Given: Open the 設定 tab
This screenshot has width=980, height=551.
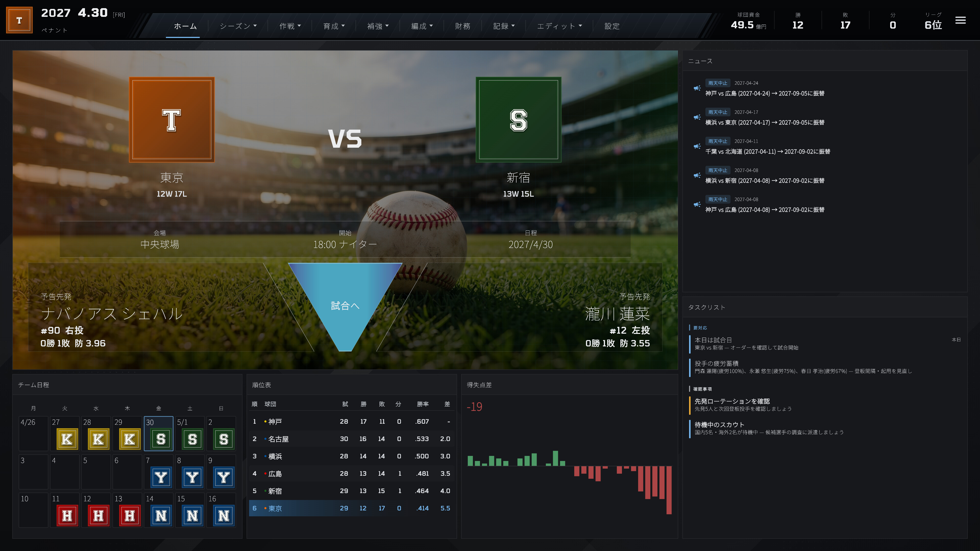Looking at the screenshot, I should point(612,26).
